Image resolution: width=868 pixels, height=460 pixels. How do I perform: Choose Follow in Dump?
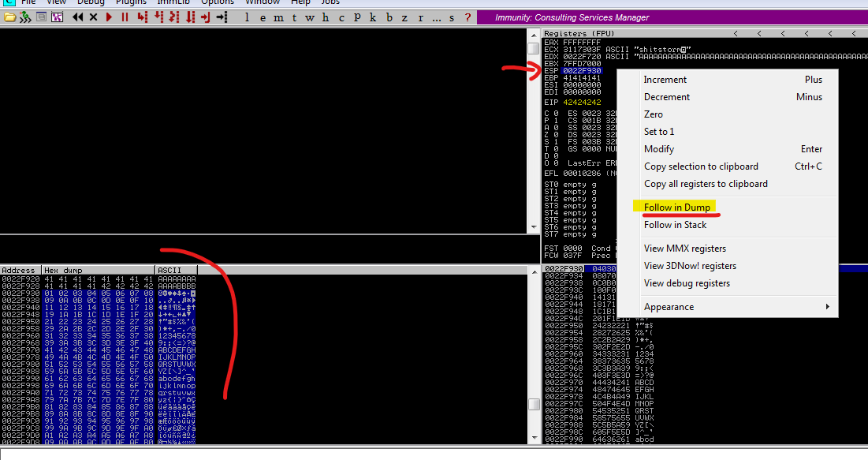[x=728, y=208]
